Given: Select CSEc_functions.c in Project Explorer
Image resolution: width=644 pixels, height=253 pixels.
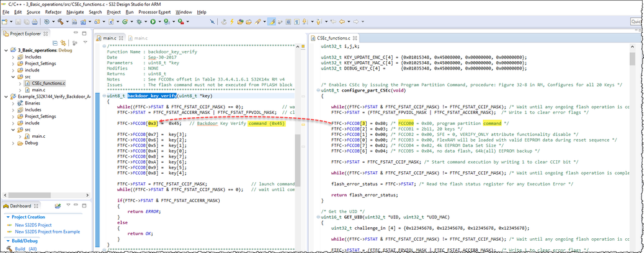Looking at the screenshot, I should pyautogui.click(x=48, y=83).
